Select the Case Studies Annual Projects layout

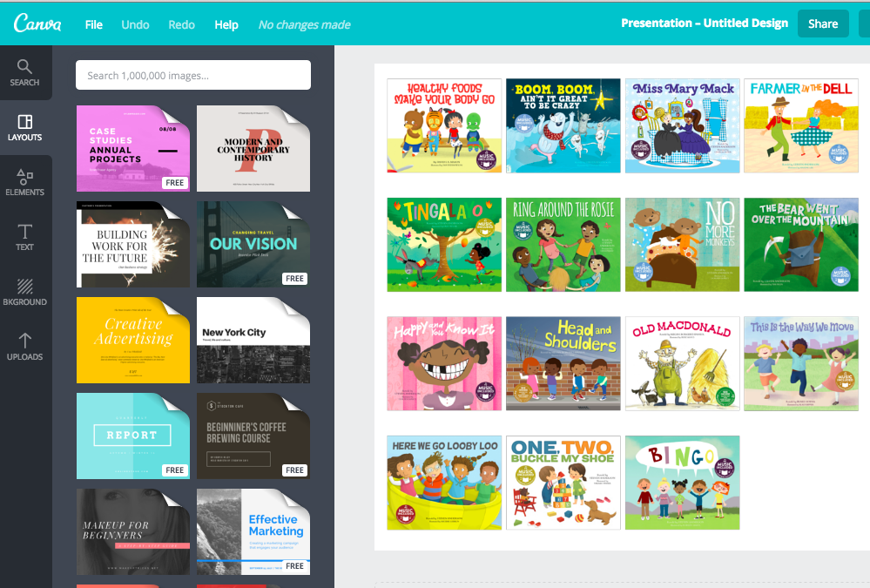point(133,148)
